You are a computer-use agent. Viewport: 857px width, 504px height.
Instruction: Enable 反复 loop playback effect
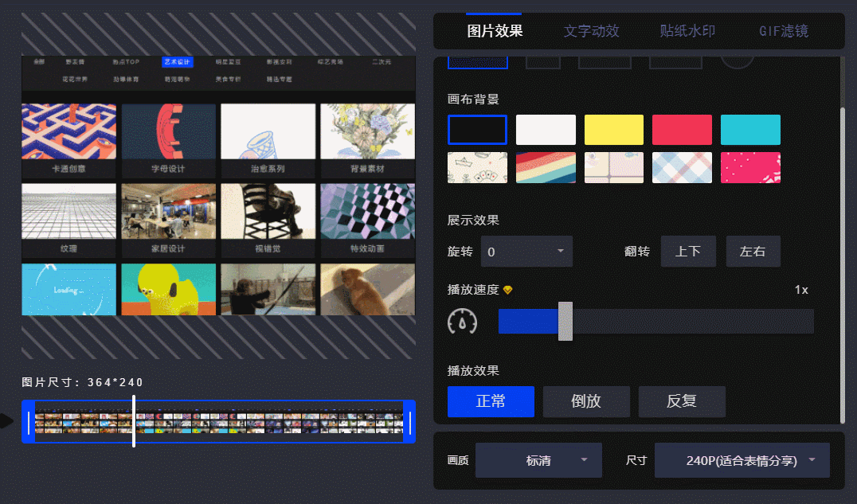click(x=682, y=401)
